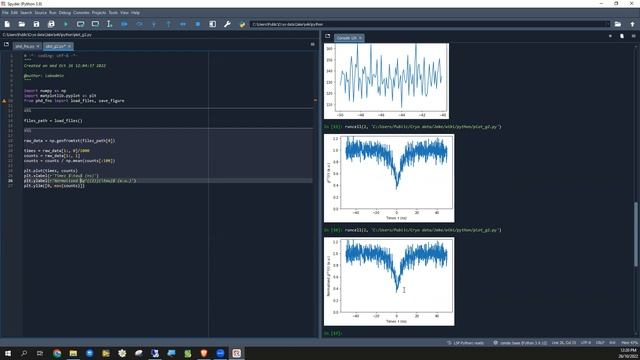Click Line and Col status bar entry
Screen dimensions: 640x360
(564, 343)
